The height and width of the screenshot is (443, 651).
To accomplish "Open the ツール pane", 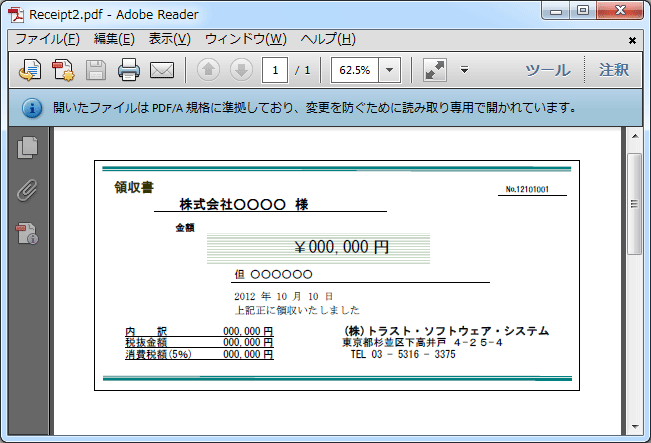I will [x=547, y=70].
